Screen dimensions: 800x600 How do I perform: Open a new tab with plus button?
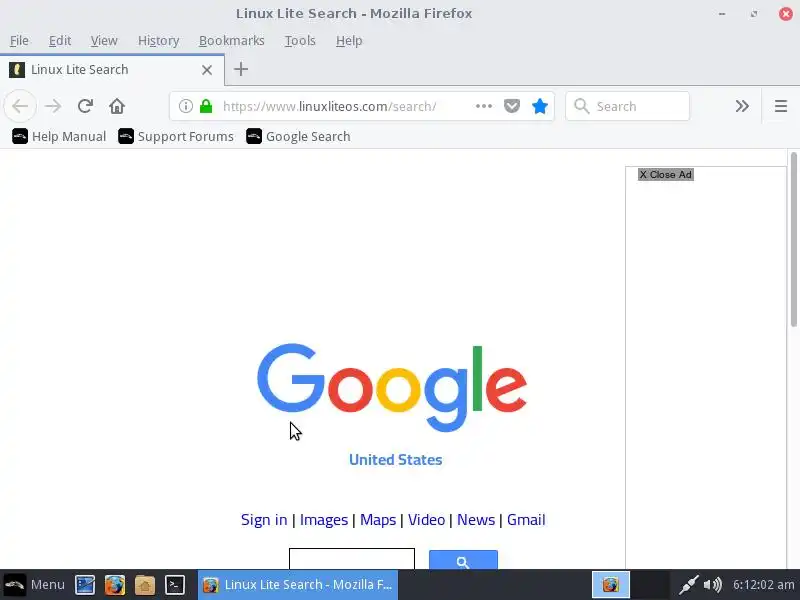coord(241,69)
